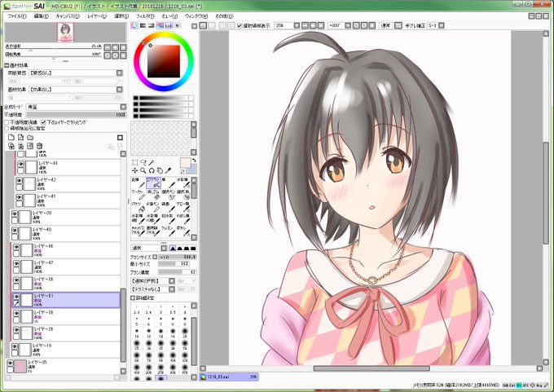Toggle 'selection edge display' checkbox in toolbar
Image resolution: width=554 pixels, height=392 pixels.
point(240,25)
